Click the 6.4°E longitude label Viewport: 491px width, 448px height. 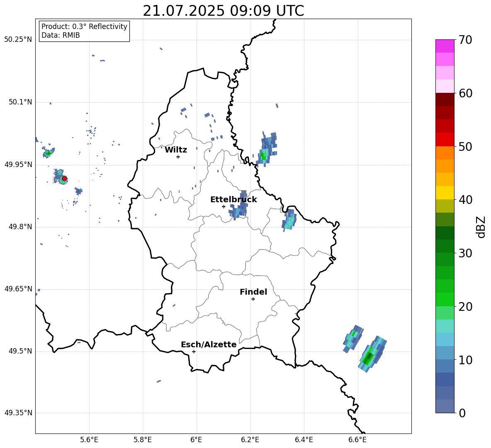[304, 440]
